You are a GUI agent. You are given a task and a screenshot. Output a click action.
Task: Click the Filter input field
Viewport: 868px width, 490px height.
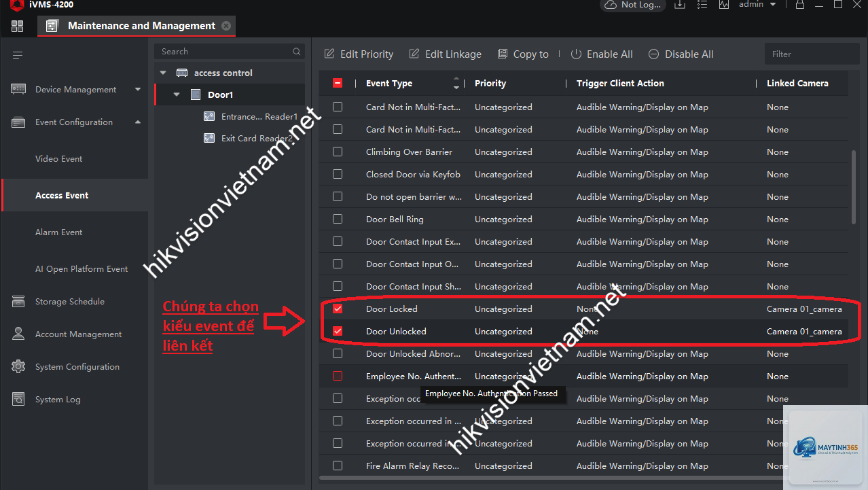click(812, 54)
